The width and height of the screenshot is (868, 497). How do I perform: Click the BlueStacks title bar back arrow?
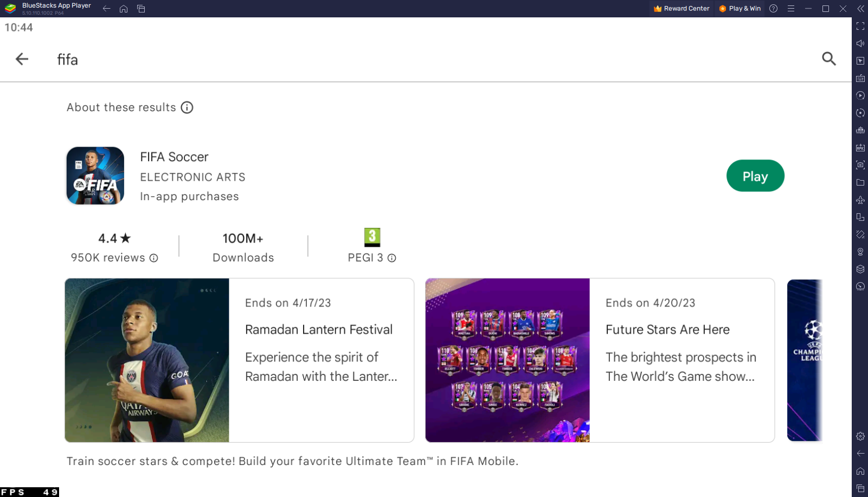[107, 9]
